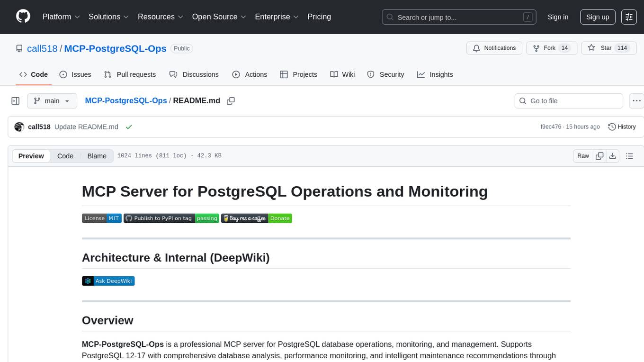Switch to the Projects tab
The width and height of the screenshot is (644, 362).
pyautogui.click(x=298, y=74)
